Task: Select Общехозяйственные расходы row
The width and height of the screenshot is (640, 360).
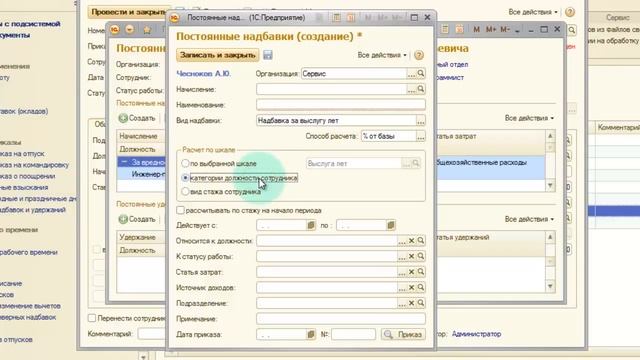Action: coord(490,162)
